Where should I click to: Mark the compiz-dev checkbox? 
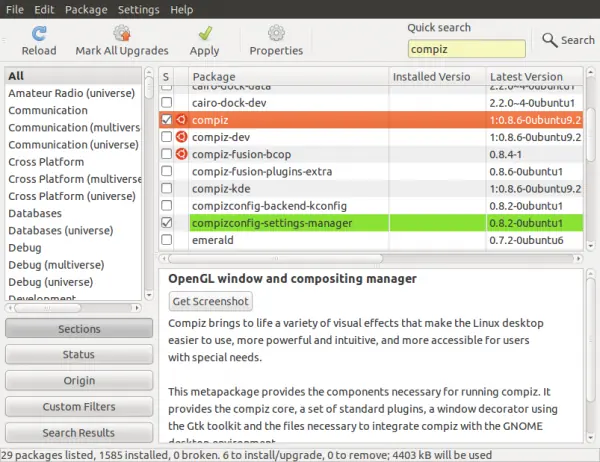166,137
